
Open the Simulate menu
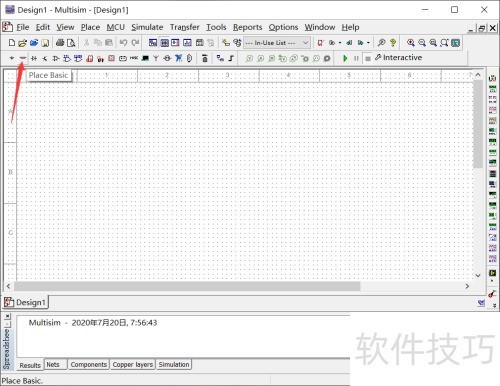pos(147,27)
